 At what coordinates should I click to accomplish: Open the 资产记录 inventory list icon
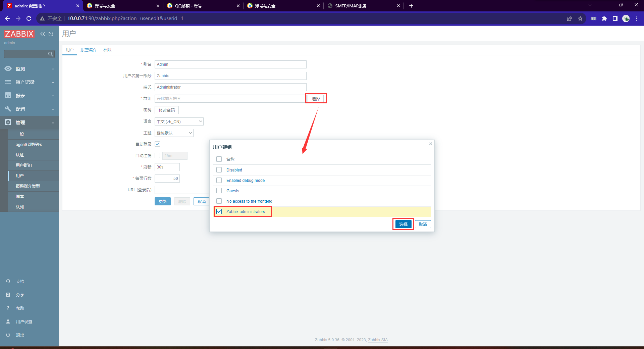pos(8,82)
